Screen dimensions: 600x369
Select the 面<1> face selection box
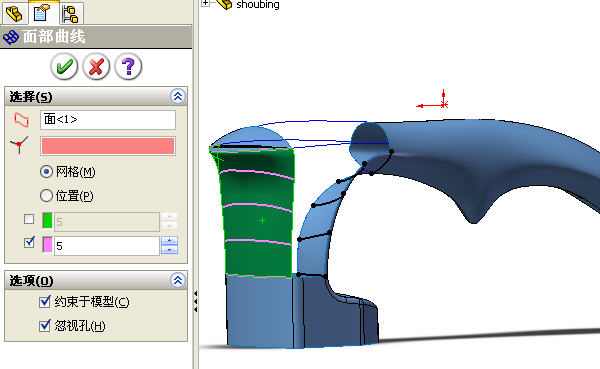108,120
